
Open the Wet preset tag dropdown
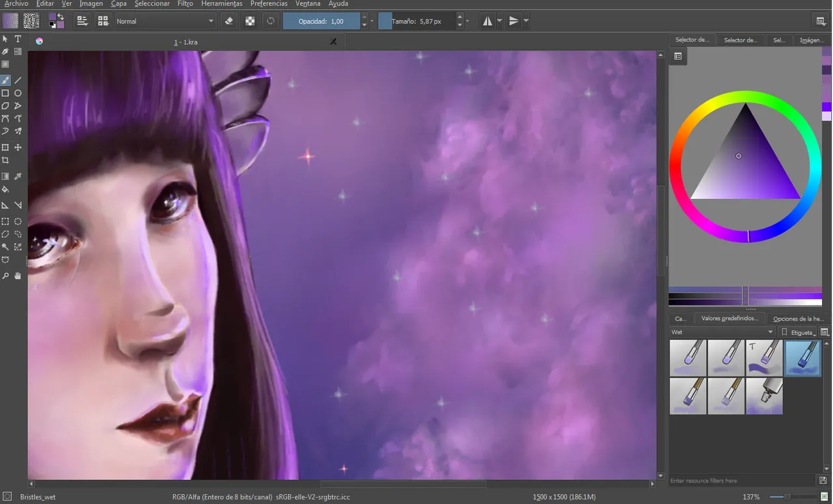point(722,332)
